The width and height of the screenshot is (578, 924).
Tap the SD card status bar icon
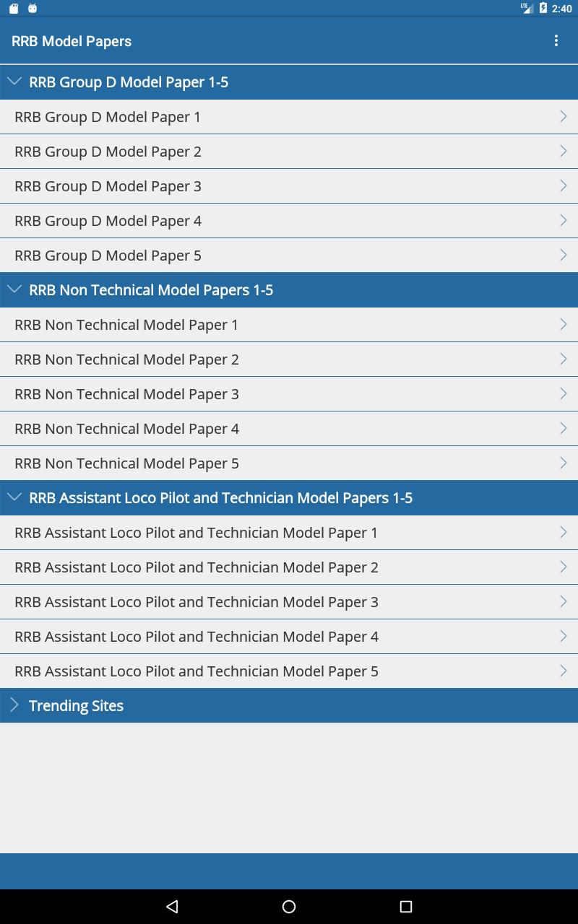click(14, 9)
